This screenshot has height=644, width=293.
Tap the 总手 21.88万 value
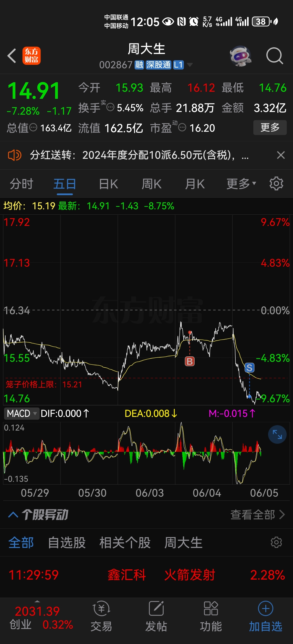pos(195,108)
